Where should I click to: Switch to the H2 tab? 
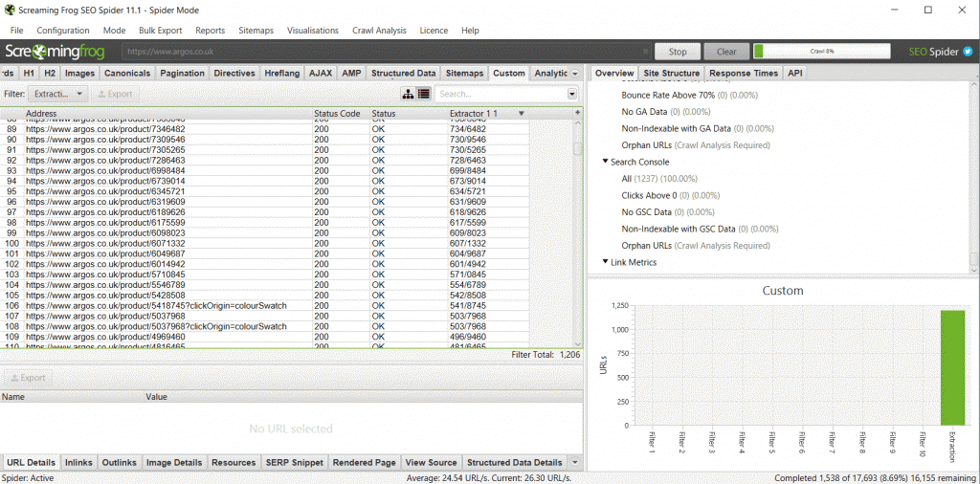pyautogui.click(x=50, y=73)
